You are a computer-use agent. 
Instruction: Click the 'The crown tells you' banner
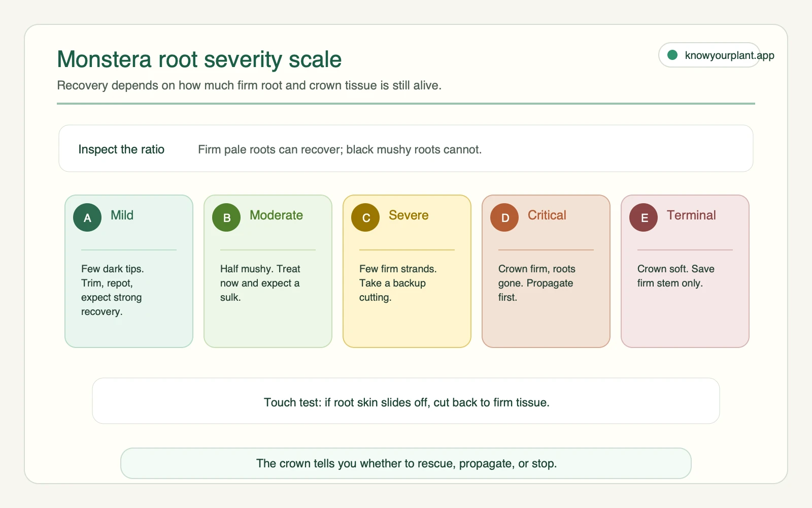tap(406, 463)
